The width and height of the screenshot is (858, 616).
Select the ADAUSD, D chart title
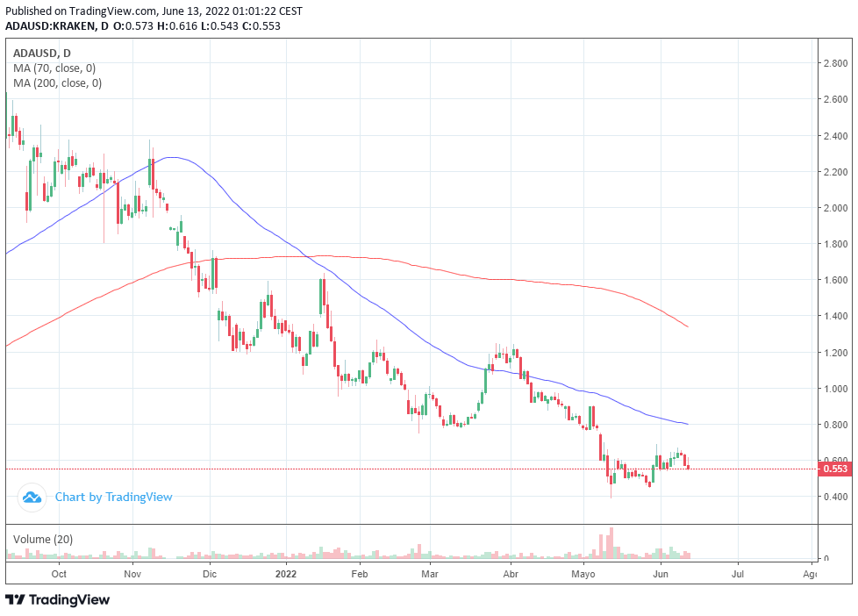pyautogui.click(x=41, y=54)
